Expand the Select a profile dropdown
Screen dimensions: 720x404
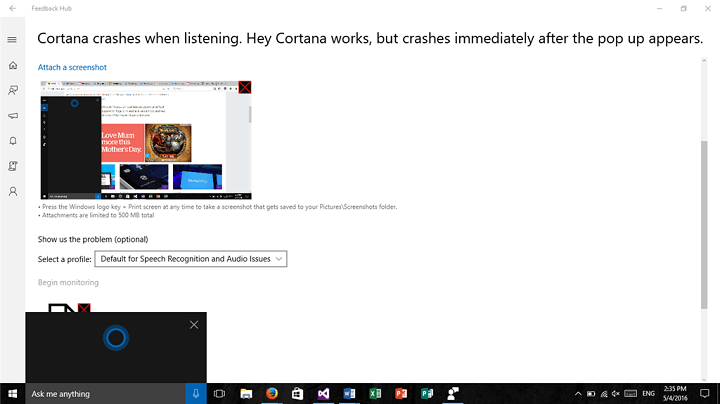coord(191,259)
